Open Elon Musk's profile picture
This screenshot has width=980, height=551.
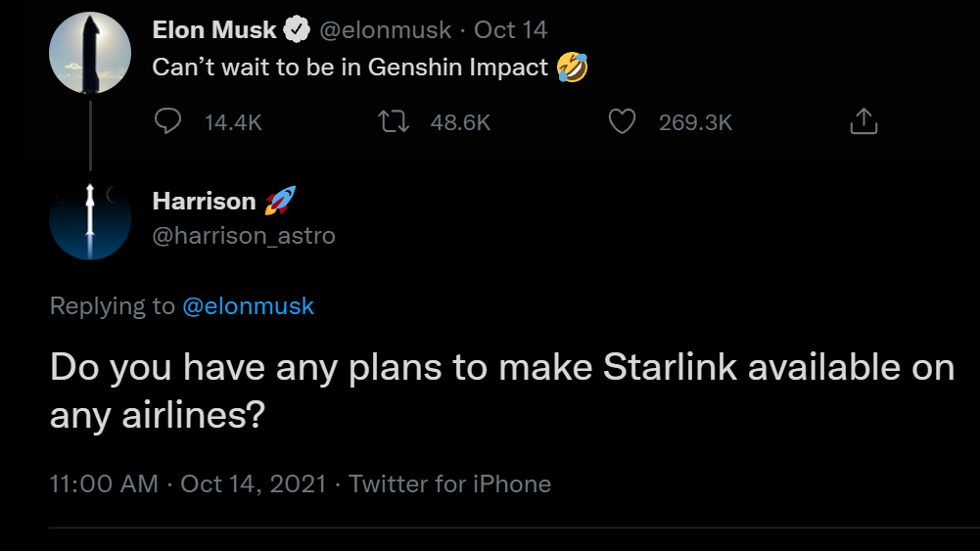(91, 54)
